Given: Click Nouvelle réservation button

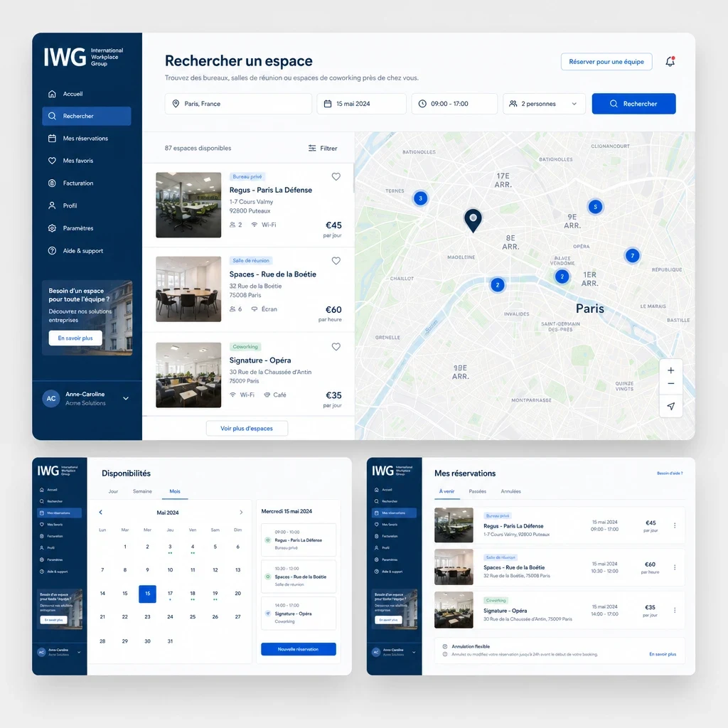Looking at the screenshot, I should coord(299,649).
